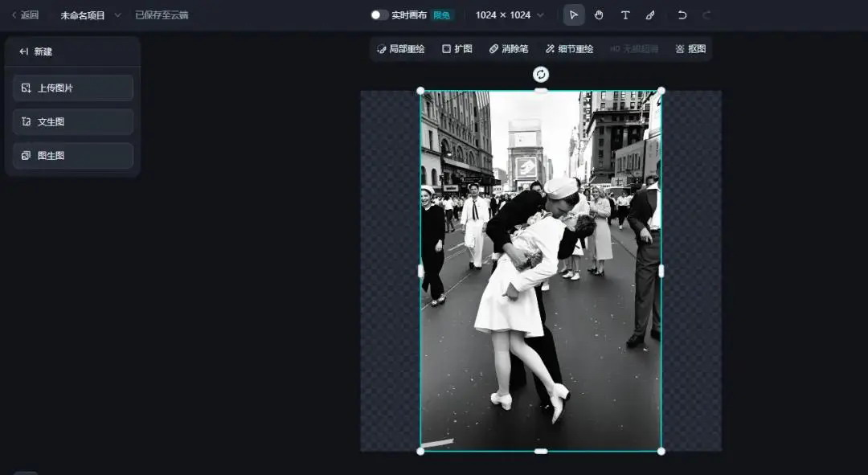Choose the 消除笔 eraser pen
868x475 pixels.
(x=508, y=49)
